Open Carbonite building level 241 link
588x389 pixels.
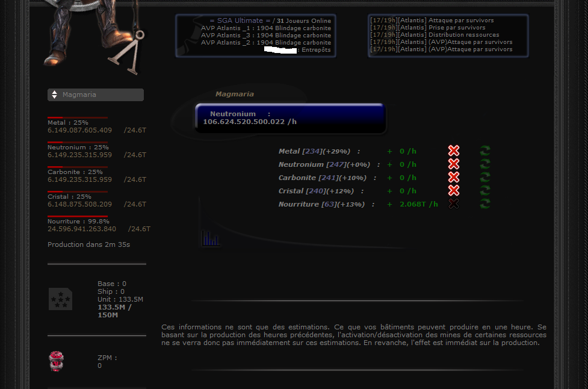point(329,178)
